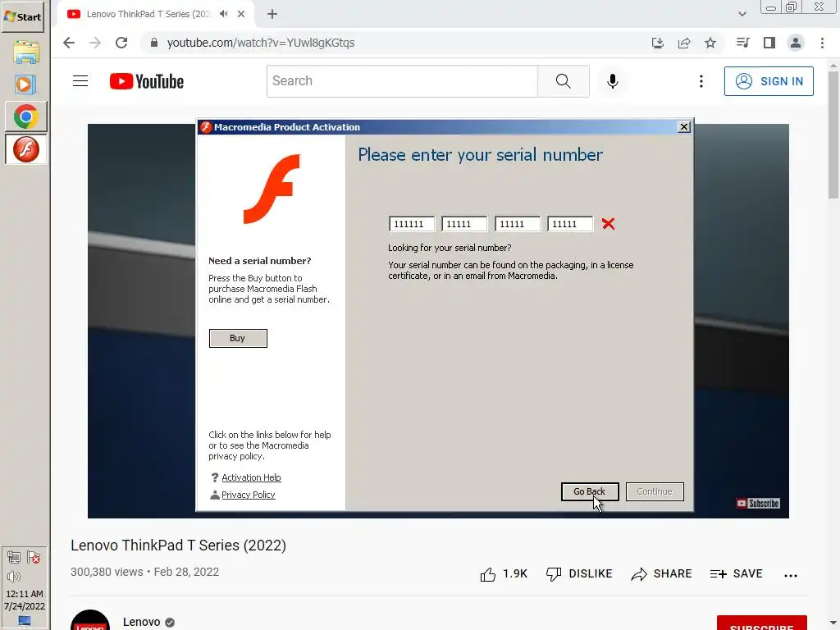Screen dimensions: 840x630
Task: Click the fourth serial number field
Action: point(570,224)
